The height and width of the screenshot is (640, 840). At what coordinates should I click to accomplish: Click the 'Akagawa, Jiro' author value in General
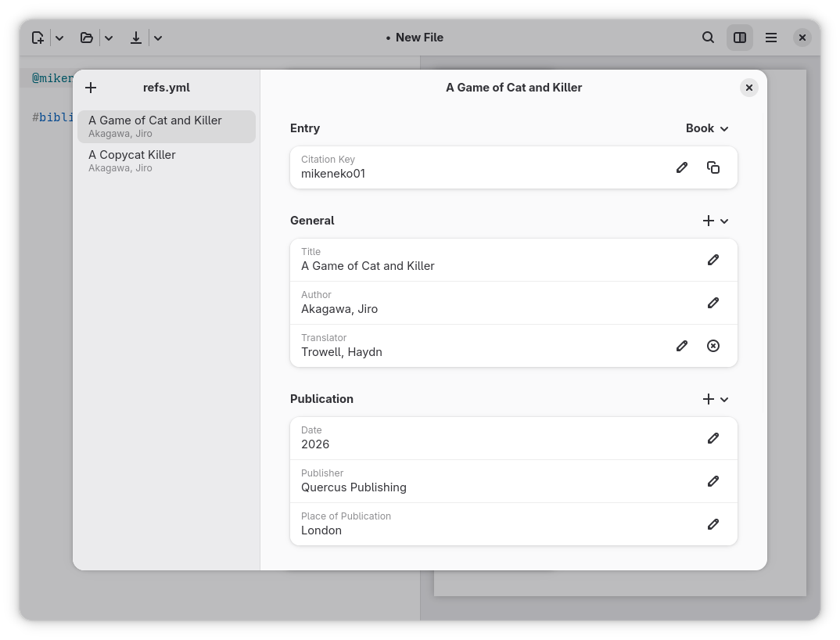[339, 309]
